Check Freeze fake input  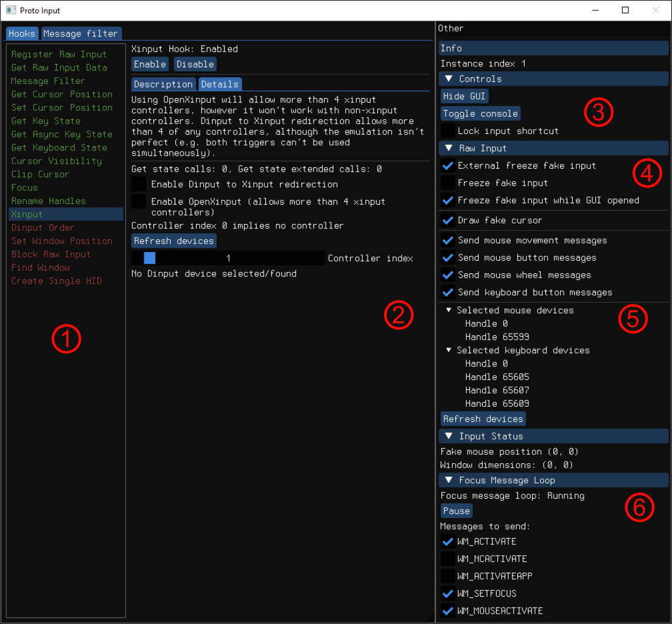tap(448, 183)
